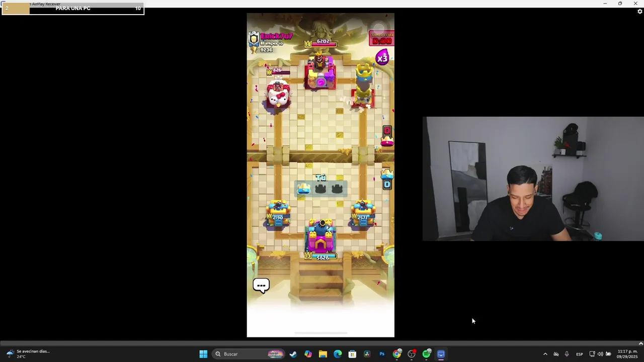Click your blue crown score counter
This screenshot has height=362, width=644.
(x=387, y=179)
